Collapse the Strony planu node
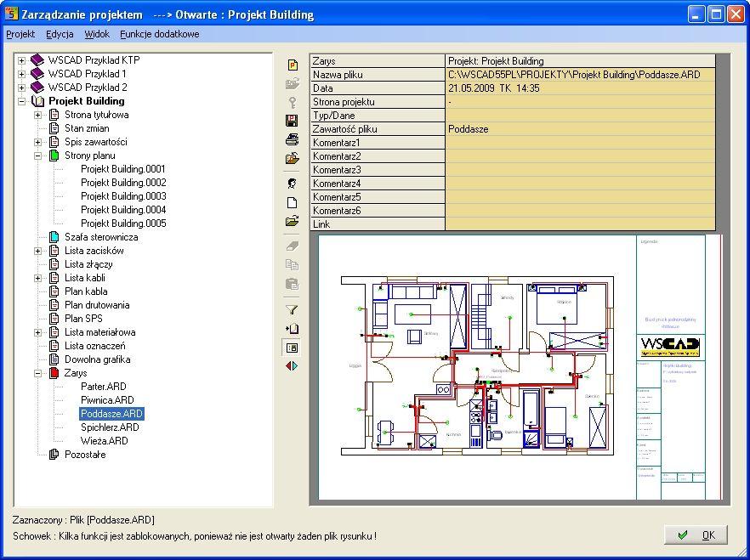 tap(37, 156)
